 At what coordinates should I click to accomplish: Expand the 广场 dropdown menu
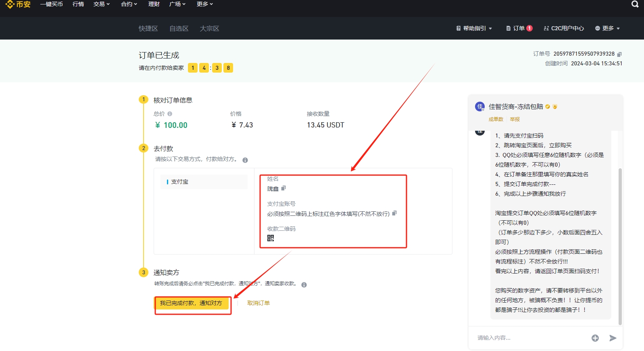tap(177, 4)
